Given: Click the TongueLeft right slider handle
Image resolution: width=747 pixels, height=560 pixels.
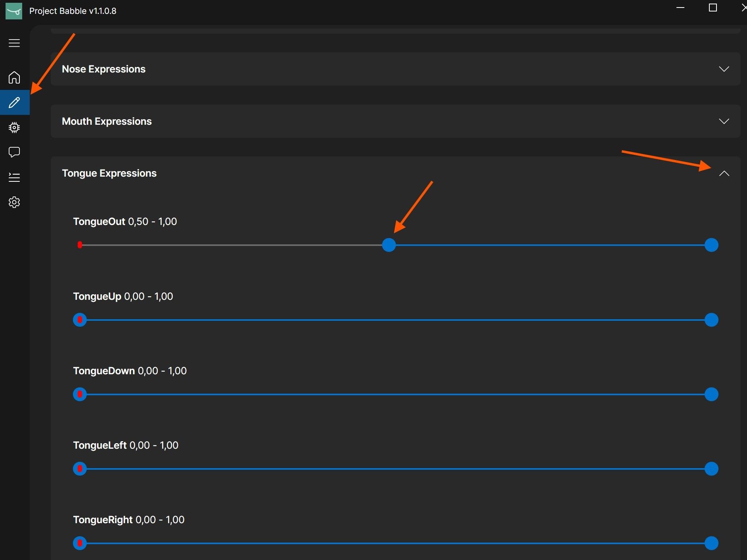Looking at the screenshot, I should point(711,469).
